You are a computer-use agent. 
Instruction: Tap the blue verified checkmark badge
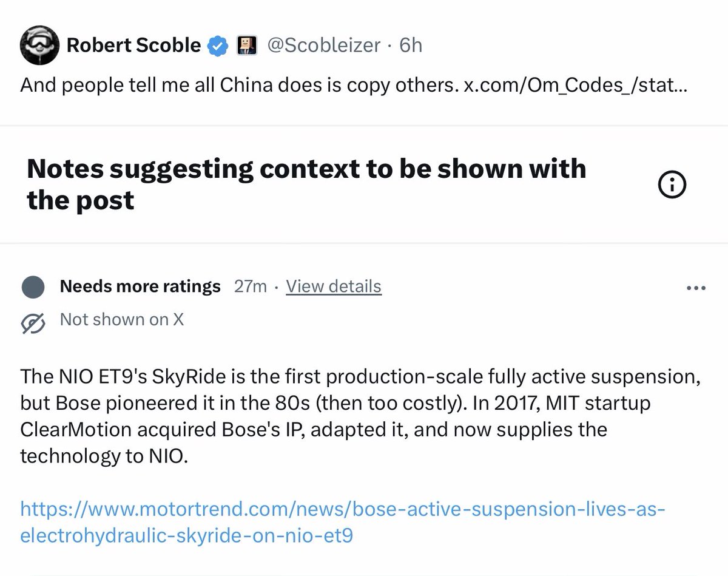[x=218, y=46]
